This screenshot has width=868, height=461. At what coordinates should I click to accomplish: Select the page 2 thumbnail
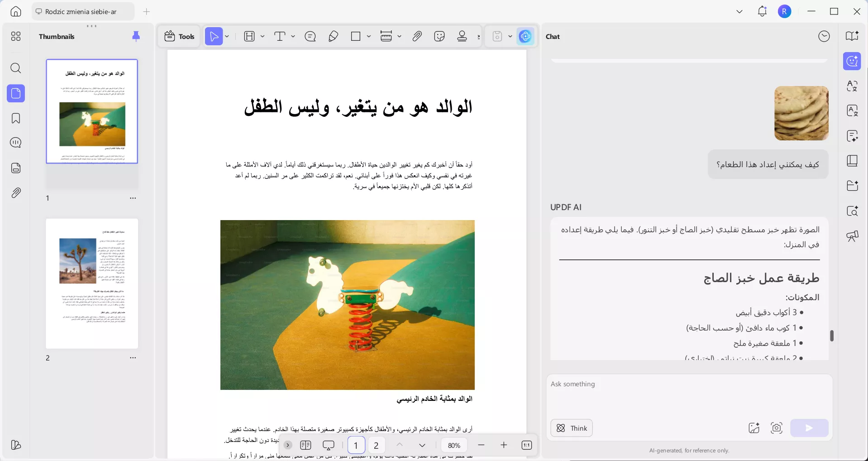click(92, 284)
